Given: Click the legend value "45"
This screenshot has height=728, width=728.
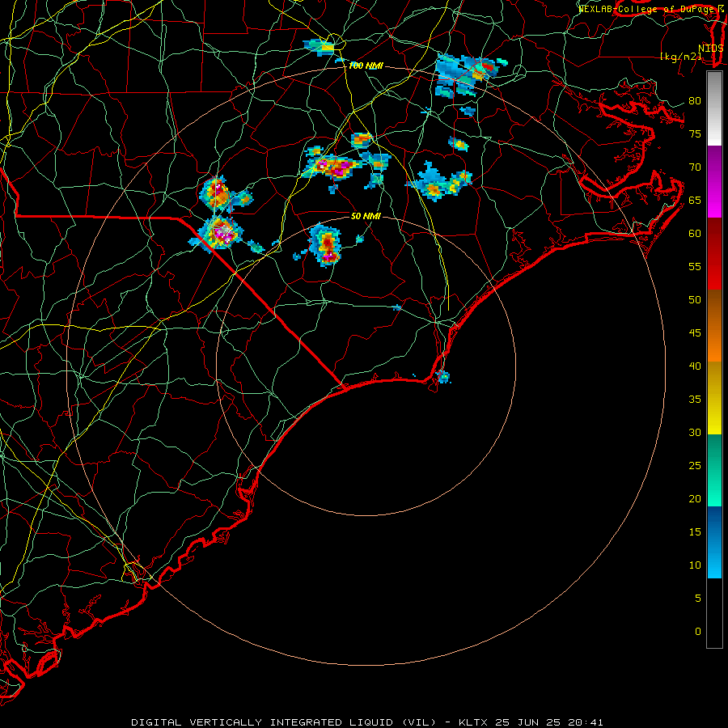Looking at the screenshot, I should (695, 333).
